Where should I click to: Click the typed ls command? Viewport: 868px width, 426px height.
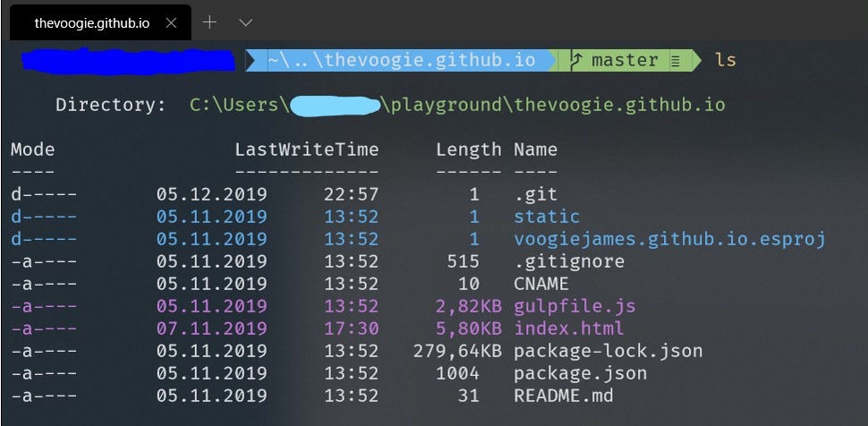726,59
